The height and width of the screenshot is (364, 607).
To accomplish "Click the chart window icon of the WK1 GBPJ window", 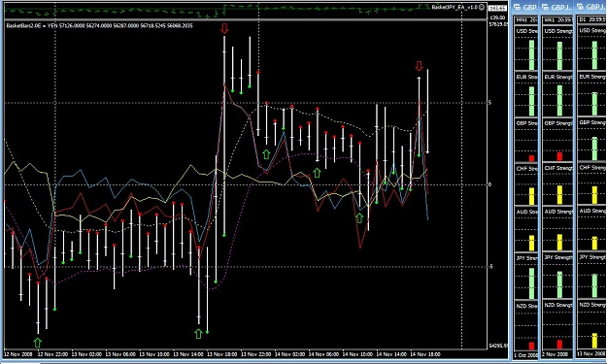I will pos(545,7).
